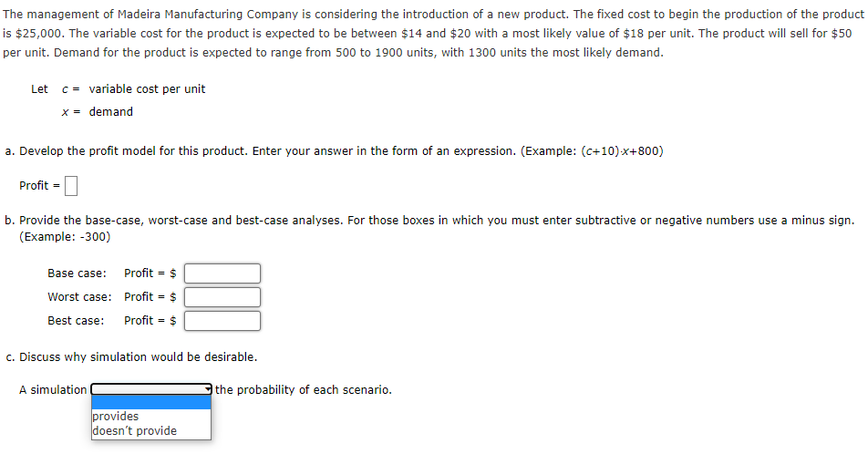Click the Profit expression input box

click(71, 186)
